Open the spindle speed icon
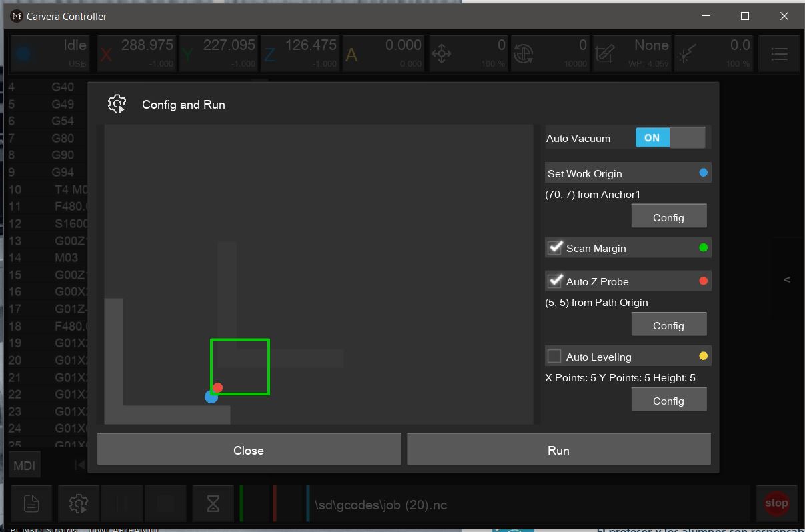 tap(523, 54)
